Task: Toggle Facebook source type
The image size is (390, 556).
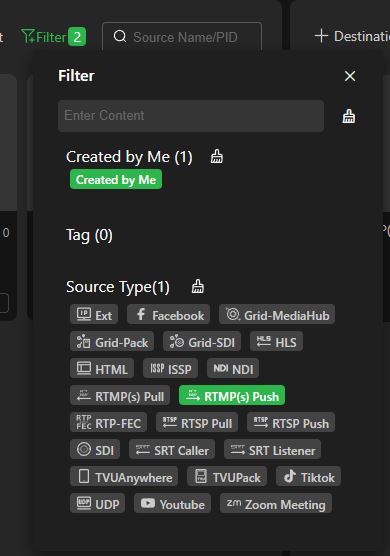Action: tap(169, 315)
